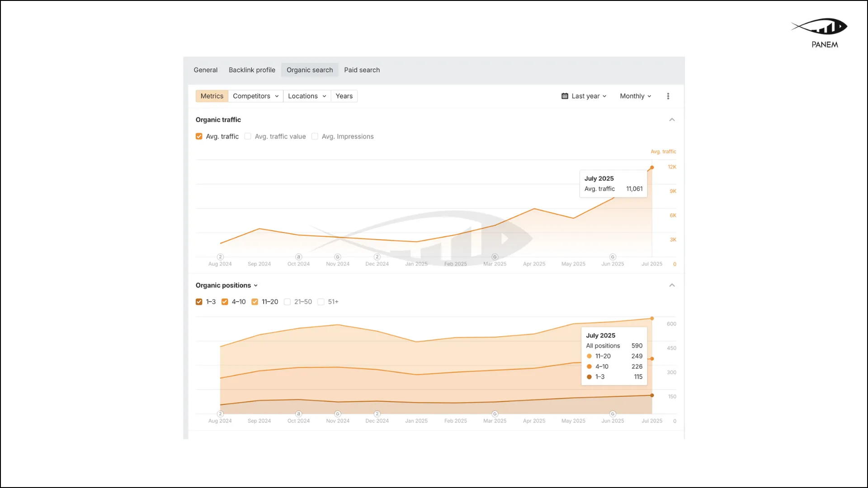The width and height of the screenshot is (868, 488).
Task: Click the Aug 2024 notes marker in traffic chart
Action: tap(220, 257)
